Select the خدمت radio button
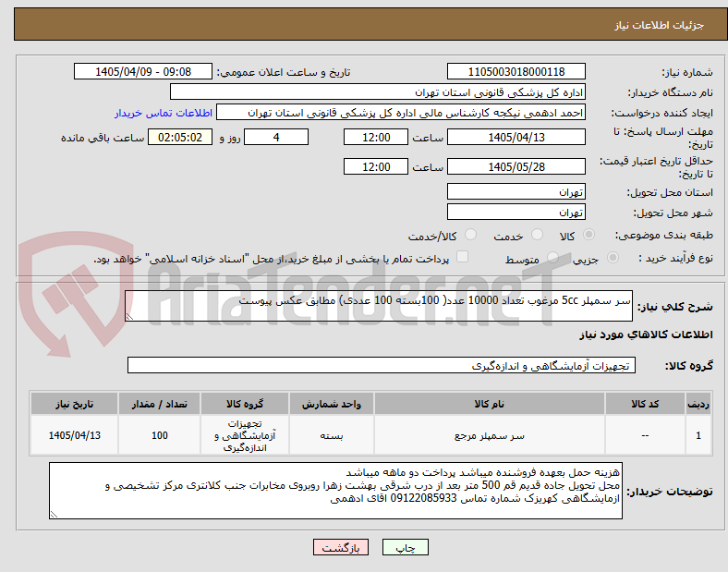This screenshot has width=728, height=572. (x=537, y=235)
